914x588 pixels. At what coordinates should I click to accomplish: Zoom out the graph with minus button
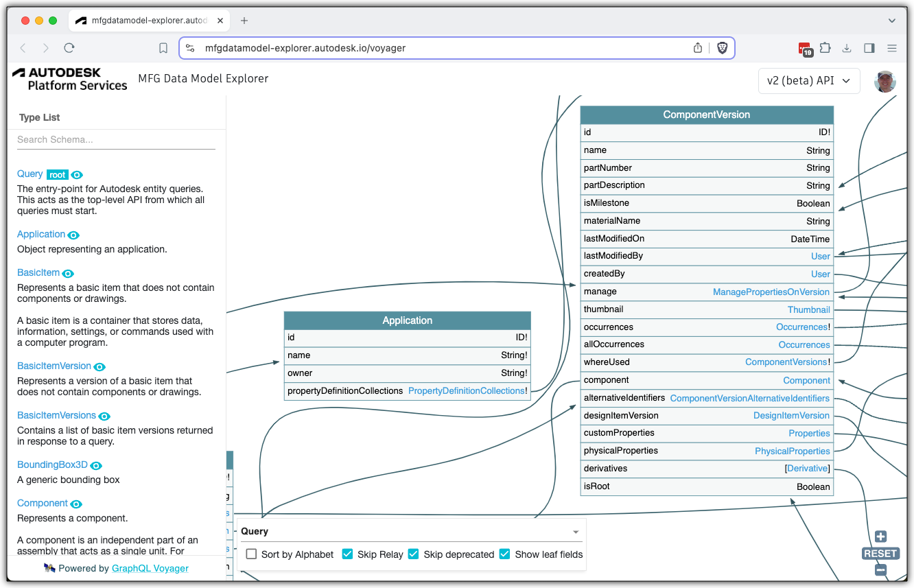point(881,569)
